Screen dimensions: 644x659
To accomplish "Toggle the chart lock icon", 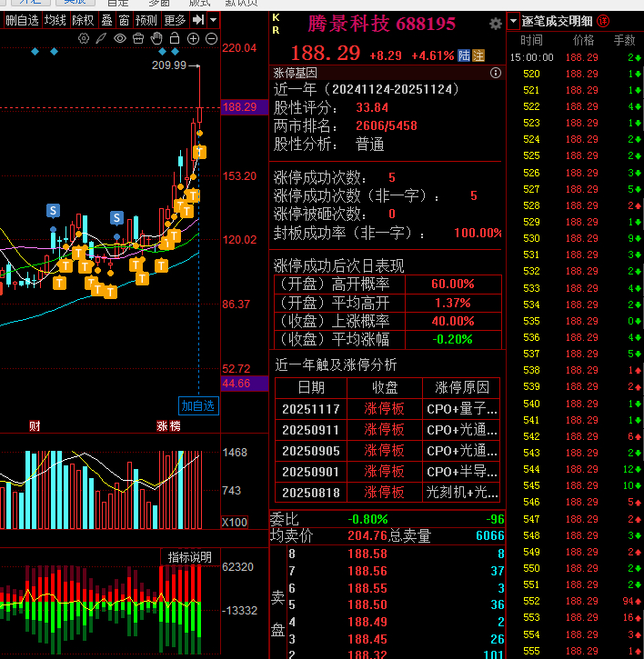I will [x=175, y=39].
